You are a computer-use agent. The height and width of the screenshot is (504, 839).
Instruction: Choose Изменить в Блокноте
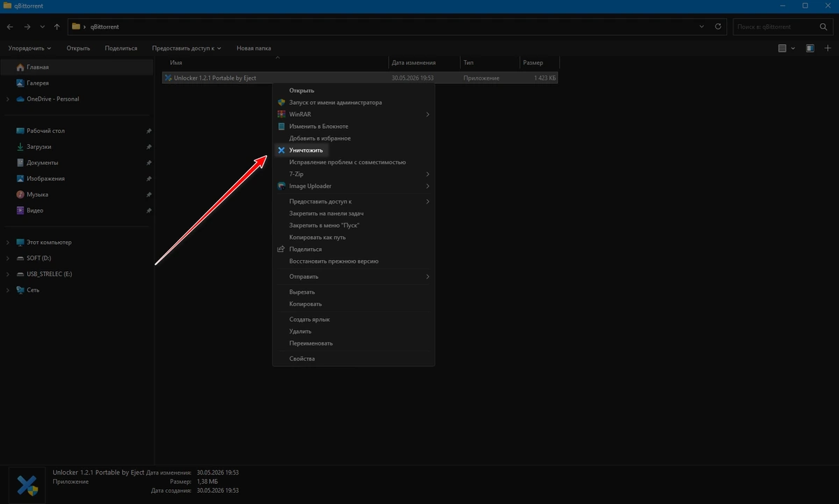(353, 127)
